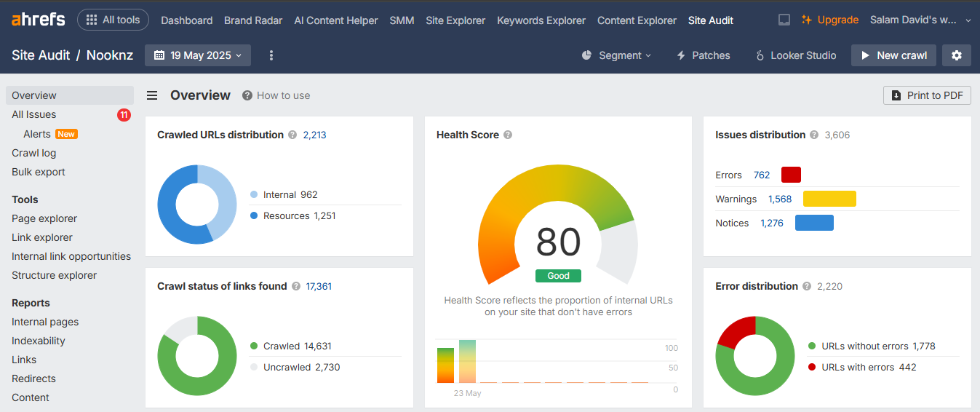Click the blue Notices bar

click(x=814, y=223)
